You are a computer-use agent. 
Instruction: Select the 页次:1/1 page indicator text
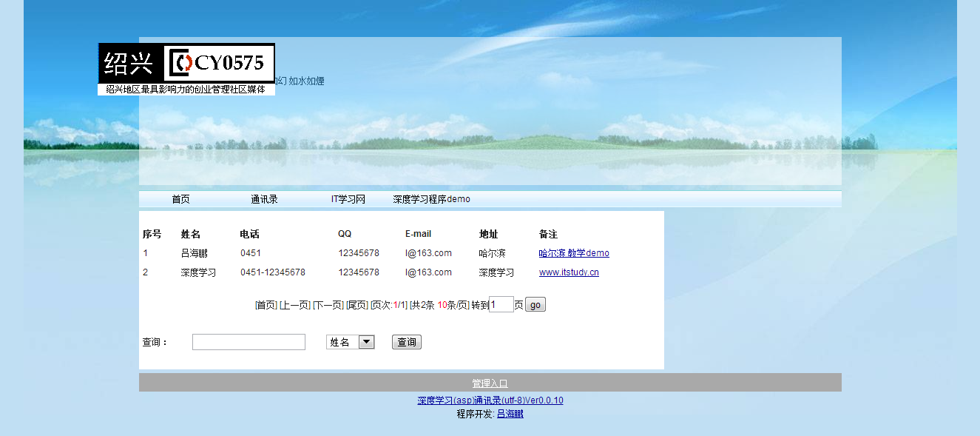(x=389, y=305)
